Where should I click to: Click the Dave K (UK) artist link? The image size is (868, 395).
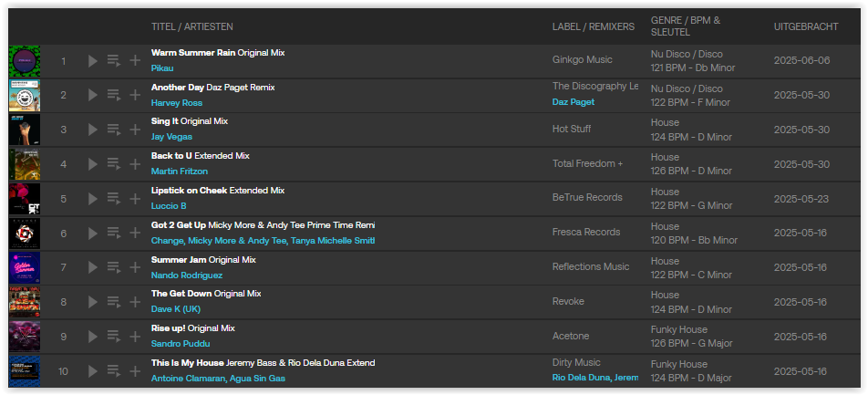pyautogui.click(x=175, y=309)
